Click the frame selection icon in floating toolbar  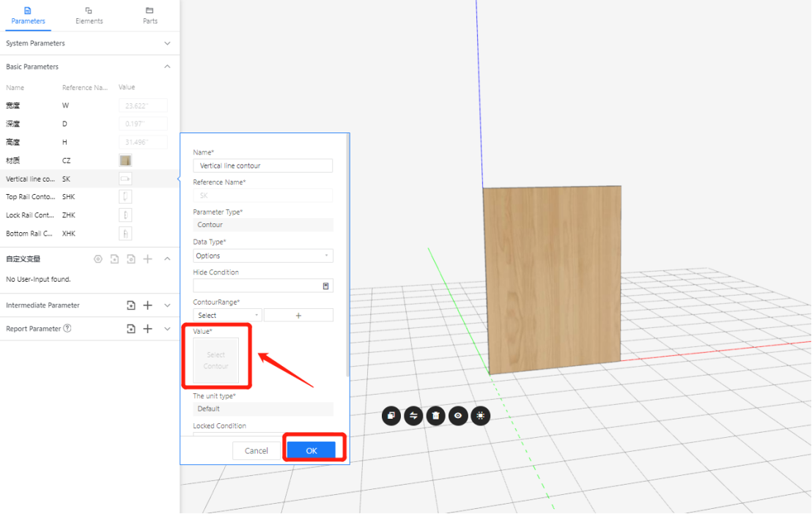[x=481, y=416]
